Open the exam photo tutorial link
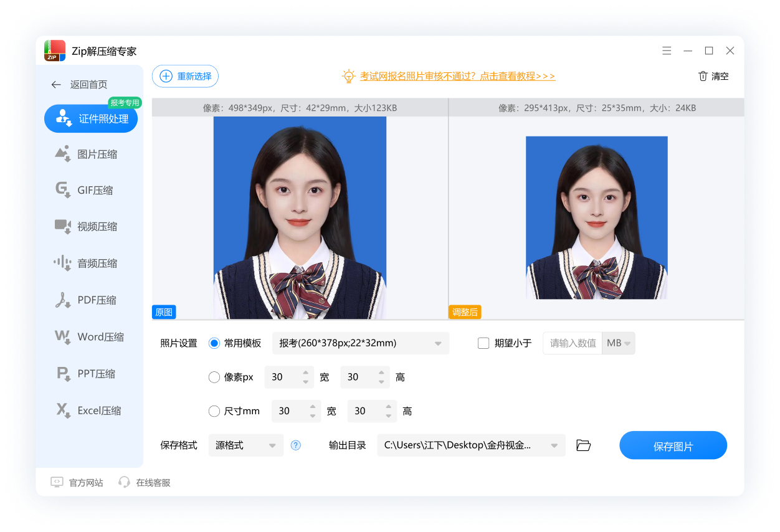This screenshot has width=780, height=532. point(457,76)
